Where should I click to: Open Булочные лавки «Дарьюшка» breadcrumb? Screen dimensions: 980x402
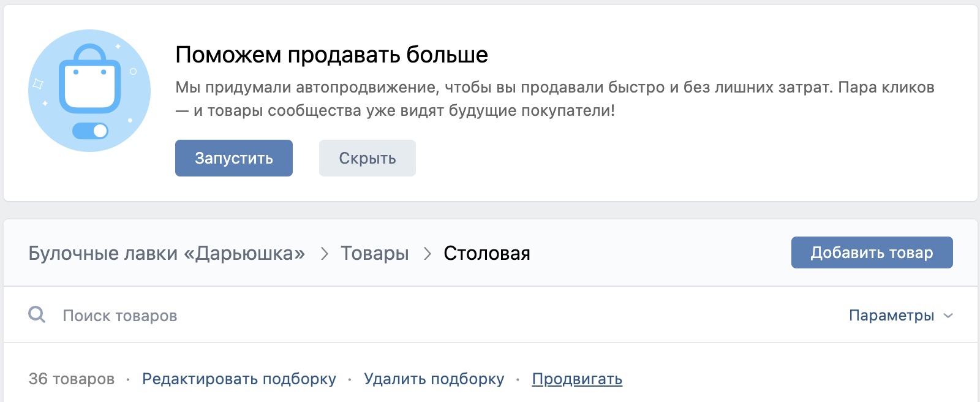tap(167, 253)
